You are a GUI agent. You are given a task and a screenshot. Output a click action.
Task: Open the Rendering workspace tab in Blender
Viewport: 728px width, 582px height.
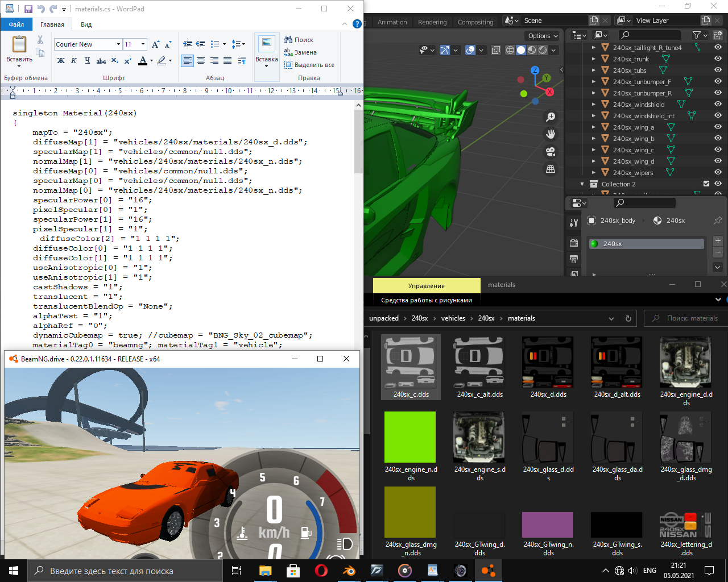tap(432, 22)
